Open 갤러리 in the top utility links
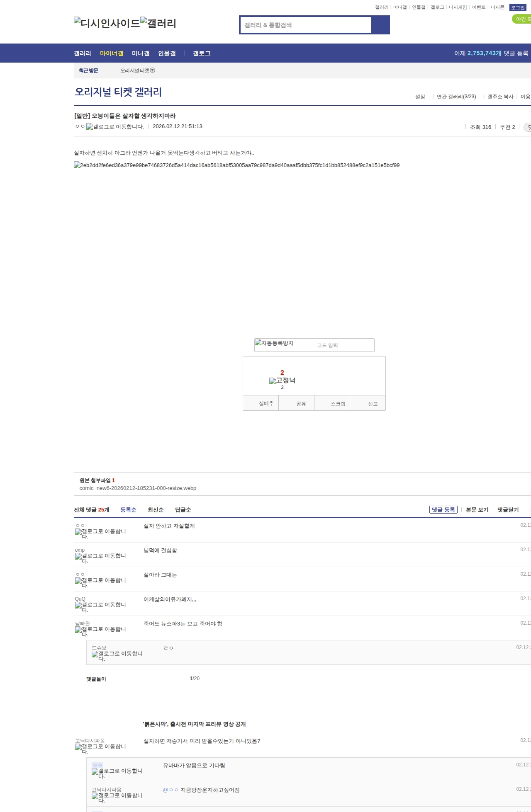This screenshot has height=812, width=531. tap(382, 7)
